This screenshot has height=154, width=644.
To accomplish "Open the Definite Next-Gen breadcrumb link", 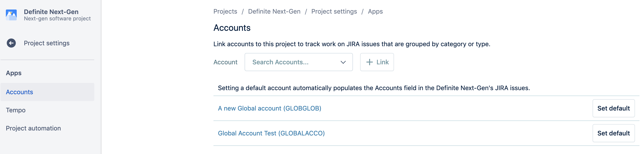I will (x=274, y=12).
